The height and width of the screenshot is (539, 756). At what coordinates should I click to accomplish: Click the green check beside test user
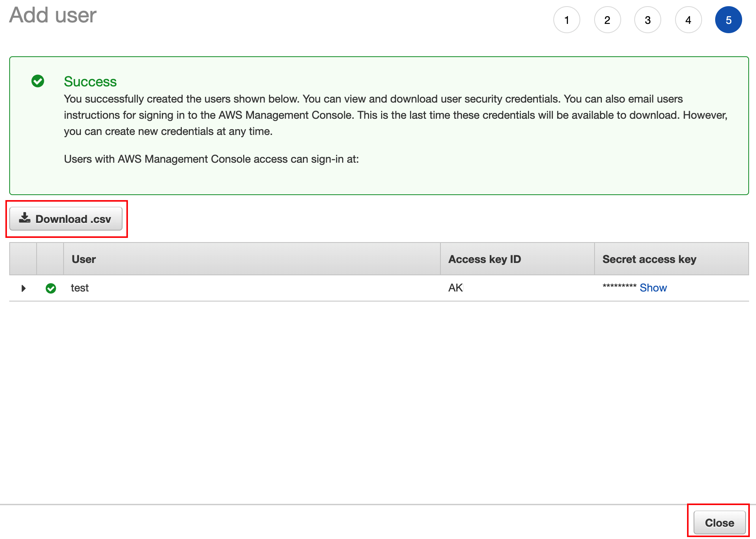click(51, 288)
